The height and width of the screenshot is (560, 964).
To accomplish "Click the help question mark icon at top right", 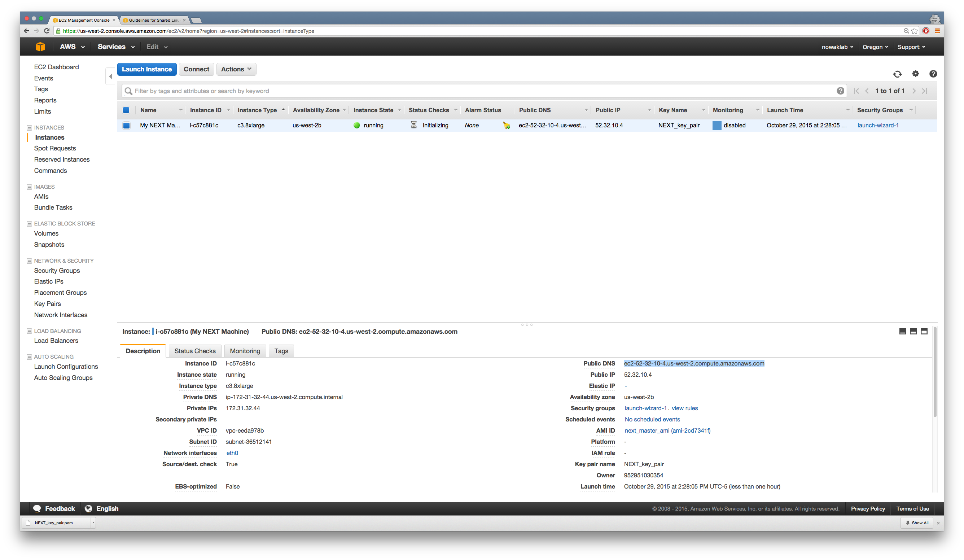I will [x=933, y=74].
